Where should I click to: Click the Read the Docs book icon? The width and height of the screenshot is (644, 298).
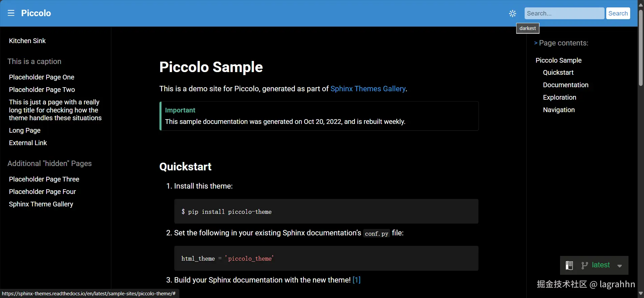[x=569, y=265]
